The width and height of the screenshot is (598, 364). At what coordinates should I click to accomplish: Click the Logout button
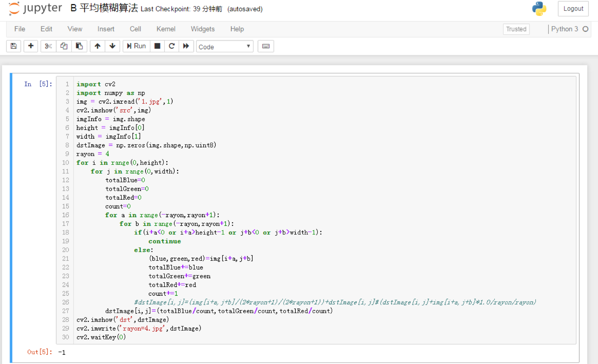coord(573,9)
